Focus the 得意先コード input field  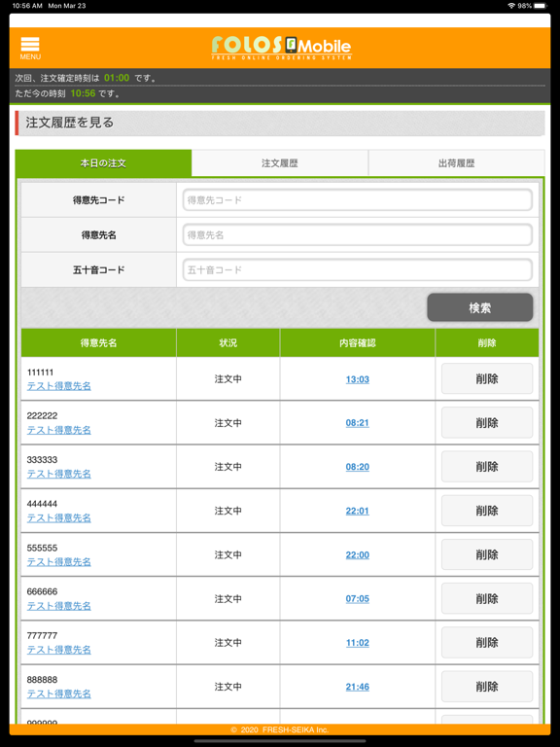tap(358, 200)
